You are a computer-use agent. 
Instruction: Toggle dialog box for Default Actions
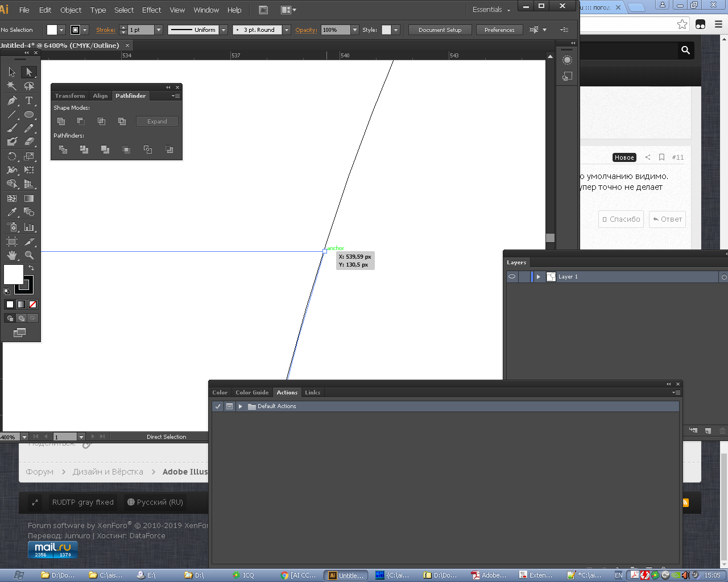pos(229,406)
